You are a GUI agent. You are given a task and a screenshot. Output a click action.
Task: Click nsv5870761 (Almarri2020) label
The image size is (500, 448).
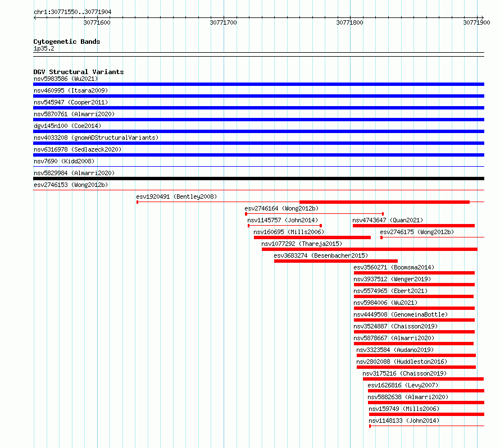(x=74, y=114)
